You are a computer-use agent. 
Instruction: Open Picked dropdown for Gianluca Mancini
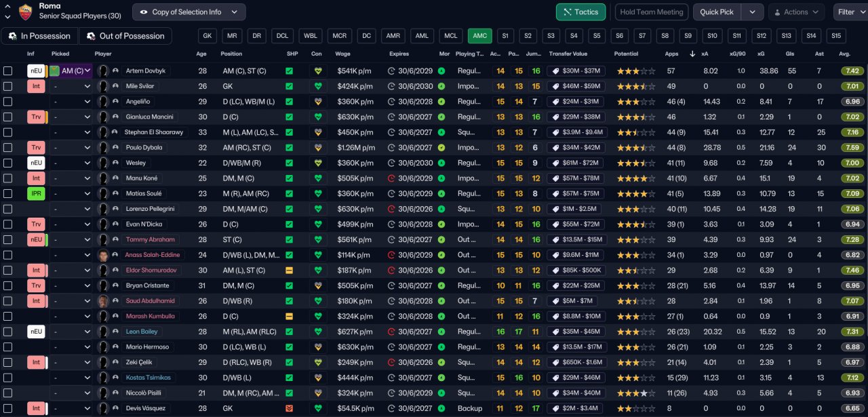[71, 117]
